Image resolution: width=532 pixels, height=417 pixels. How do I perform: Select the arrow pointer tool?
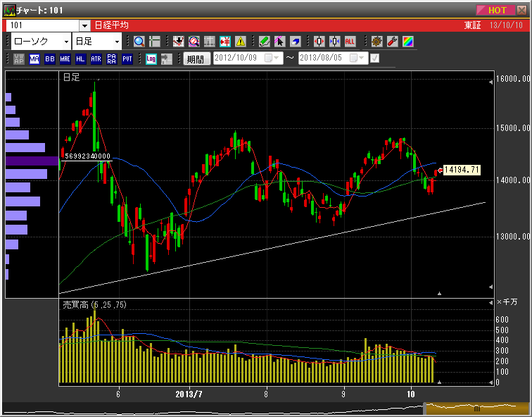tap(279, 42)
